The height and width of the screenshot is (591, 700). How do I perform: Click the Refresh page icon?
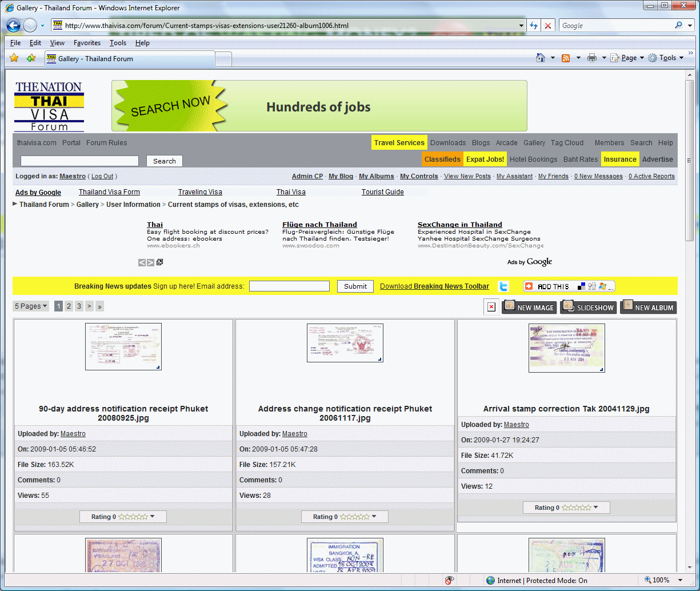pyautogui.click(x=534, y=26)
